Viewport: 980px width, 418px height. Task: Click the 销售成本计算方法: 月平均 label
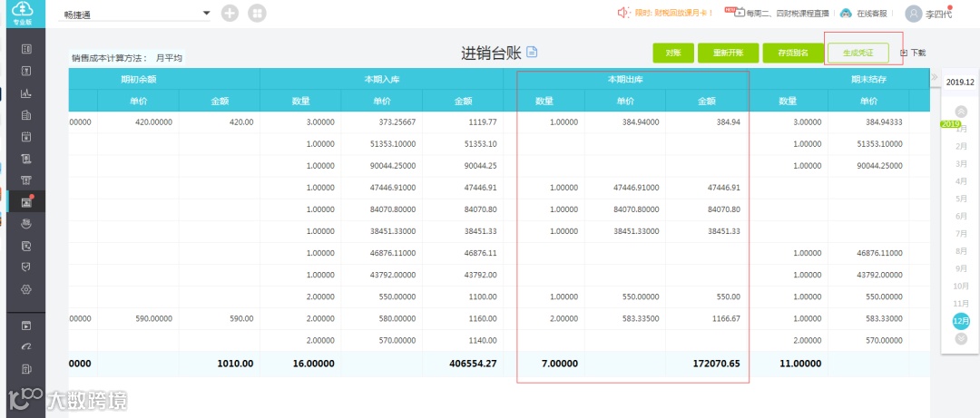click(x=127, y=58)
